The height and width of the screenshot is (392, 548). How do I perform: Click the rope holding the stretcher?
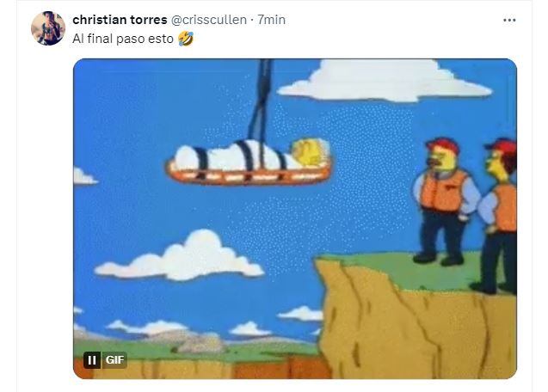pos(261,101)
